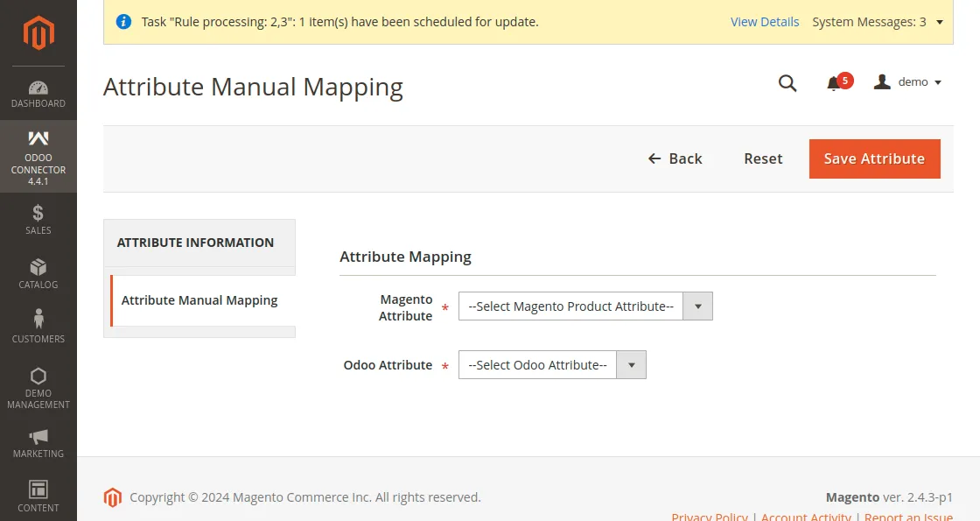Viewport: 980px width, 521px height.
Task: Open the notifications bell showing 5 alerts
Action: click(x=836, y=81)
